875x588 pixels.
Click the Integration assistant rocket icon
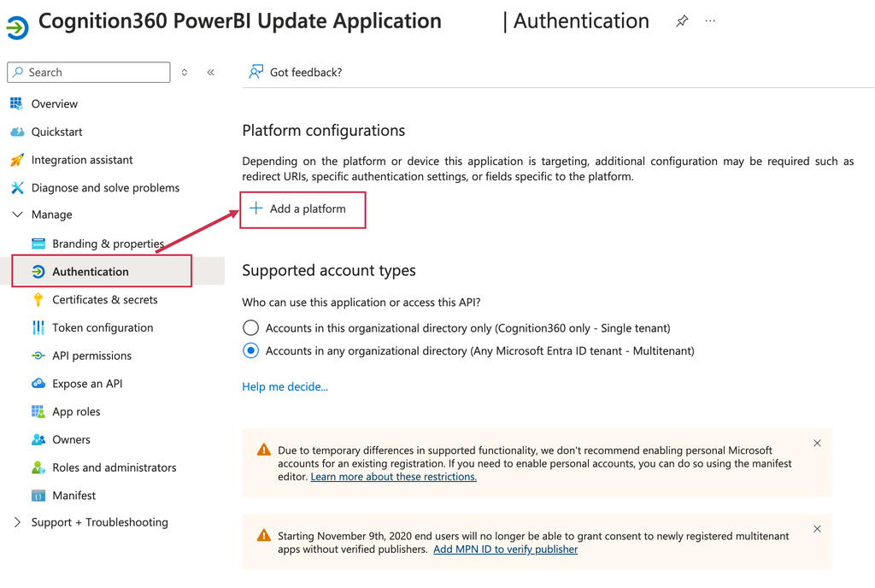pos(17,160)
